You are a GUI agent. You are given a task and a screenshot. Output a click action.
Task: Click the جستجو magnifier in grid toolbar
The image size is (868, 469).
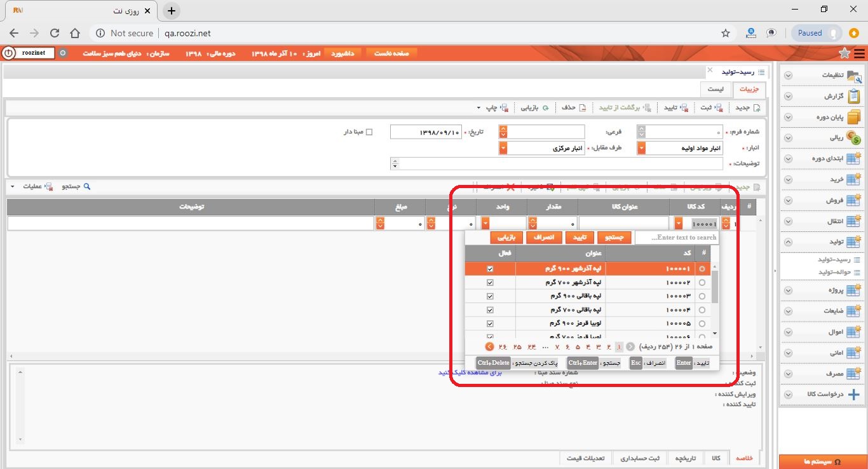[x=88, y=187]
